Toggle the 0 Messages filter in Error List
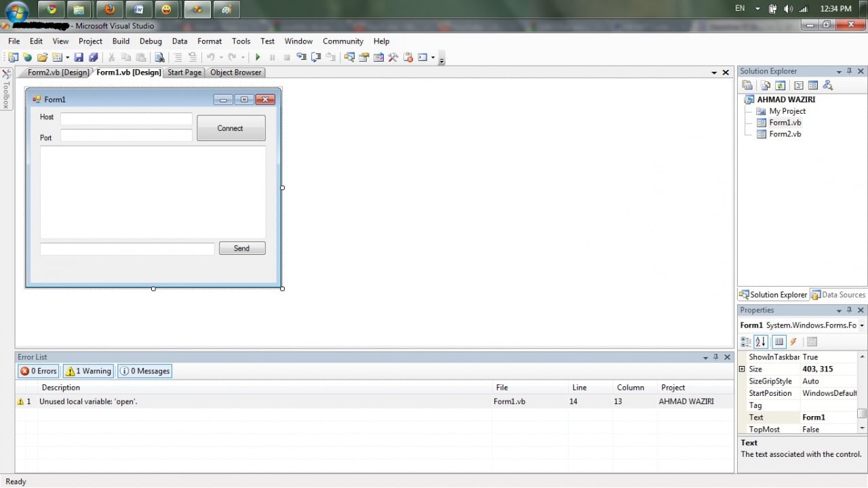Image resolution: width=868 pixels, height=488 pixels. 144,371
